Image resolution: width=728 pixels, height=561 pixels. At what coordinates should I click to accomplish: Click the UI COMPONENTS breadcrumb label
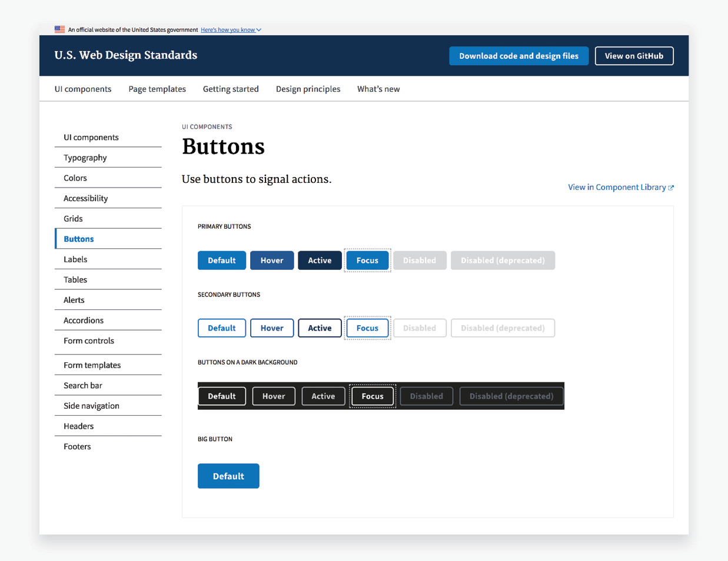coord(207,127)
